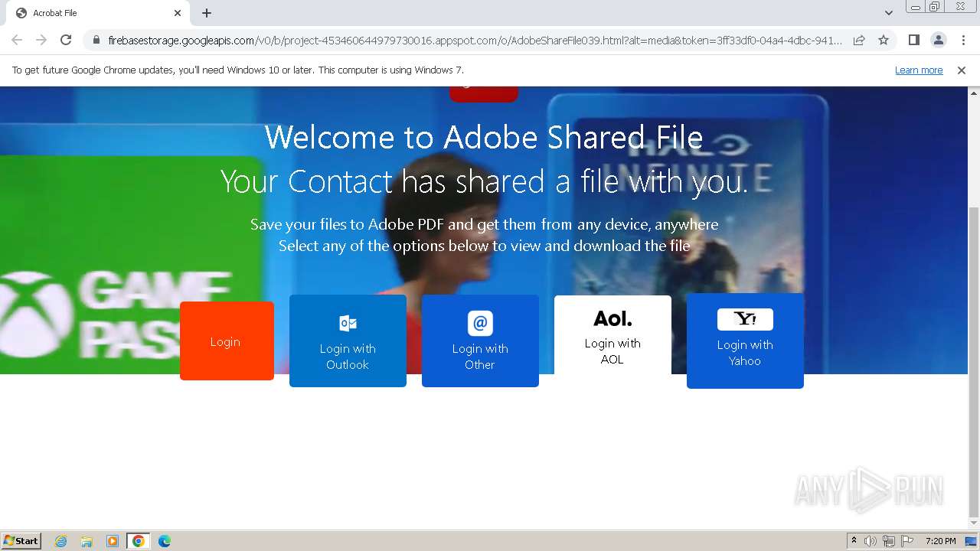Launch Internet Explorer from the taskbar
Viewport: 980px width, 551px height.
60,541
